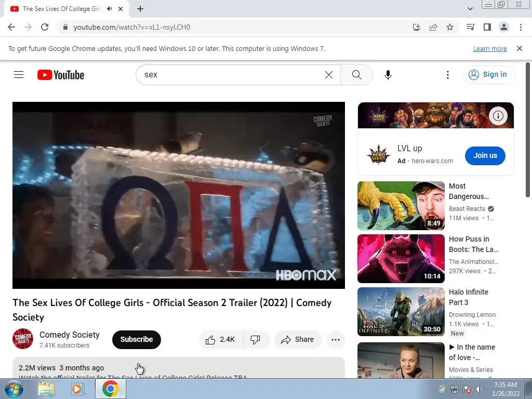Start voice search with the microphone
Image resolution: width=532 pixels, height=399 pixels.
pyautogui.click(x=388, y=75)
